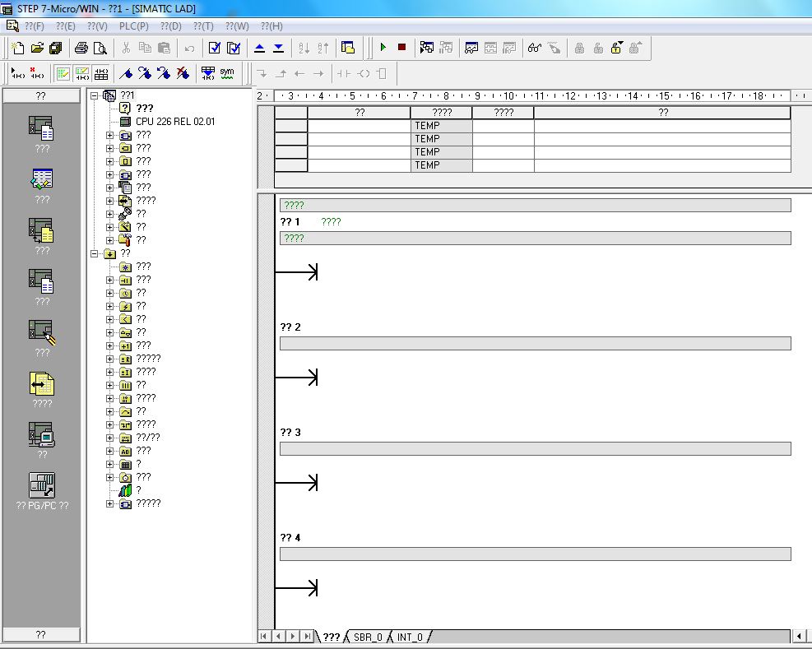Click the sym Create Symbol Table icon
The image size is (812, 649).
[x=227, y=73]
